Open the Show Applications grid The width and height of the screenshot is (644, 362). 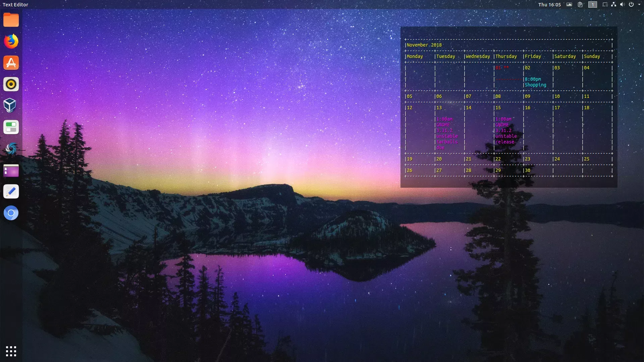point(11,351)
